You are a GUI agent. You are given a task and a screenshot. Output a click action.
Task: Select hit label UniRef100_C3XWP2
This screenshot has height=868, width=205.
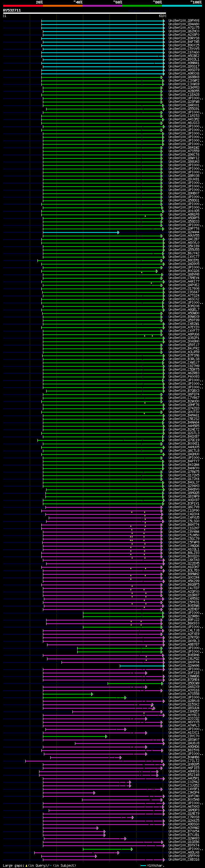coord(184,81)
